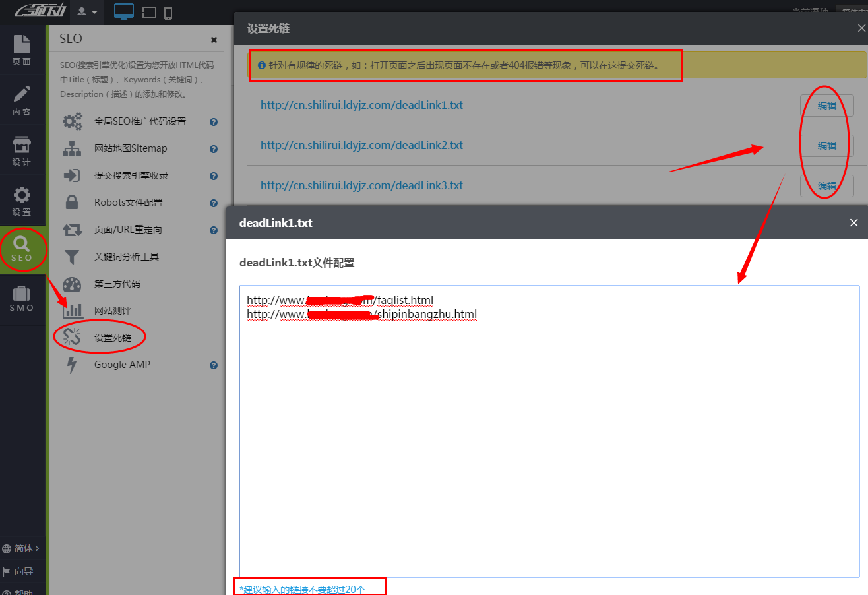Open 关键词分析工具 menu item

(x=127, y=257)
